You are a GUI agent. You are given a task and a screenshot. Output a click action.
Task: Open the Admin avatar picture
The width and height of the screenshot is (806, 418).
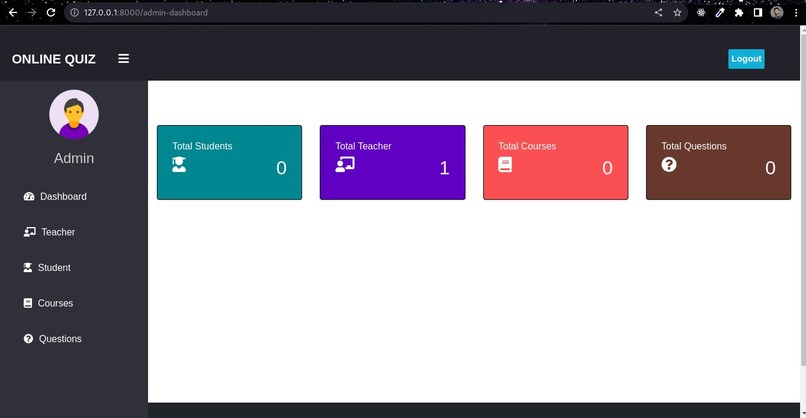pos(74,114)
